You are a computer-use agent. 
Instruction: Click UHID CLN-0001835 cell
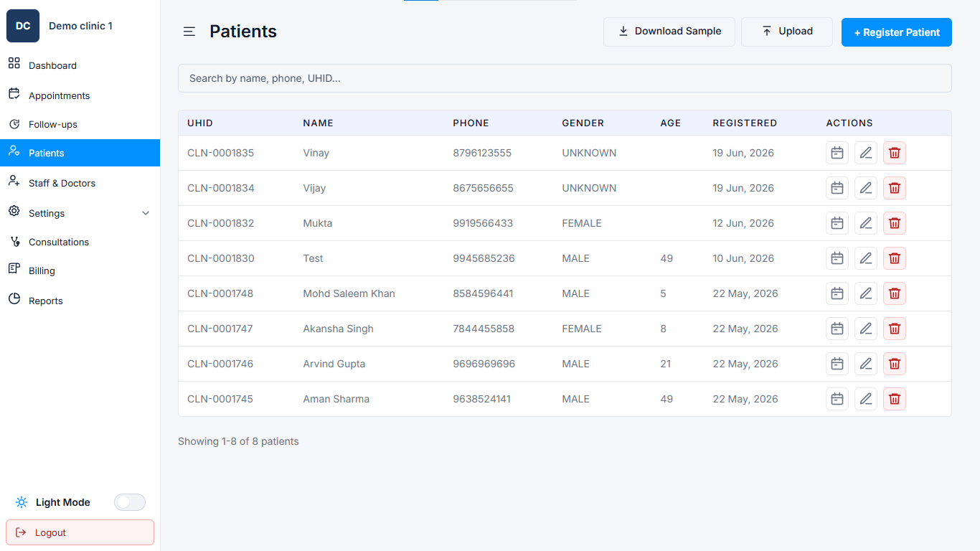221,153
